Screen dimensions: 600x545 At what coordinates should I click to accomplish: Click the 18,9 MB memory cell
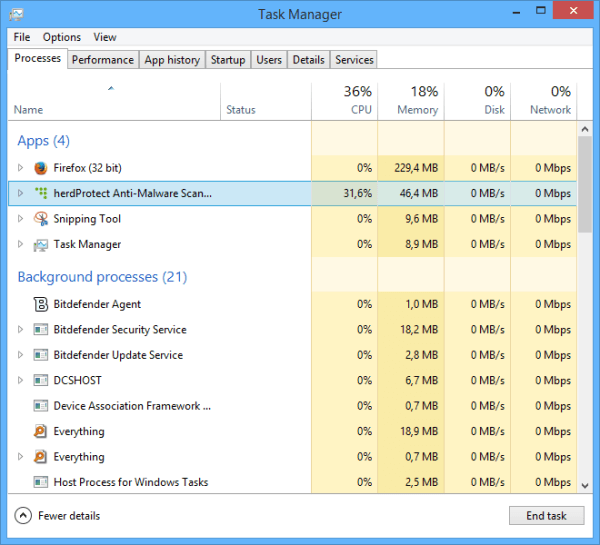coord(411,431)
